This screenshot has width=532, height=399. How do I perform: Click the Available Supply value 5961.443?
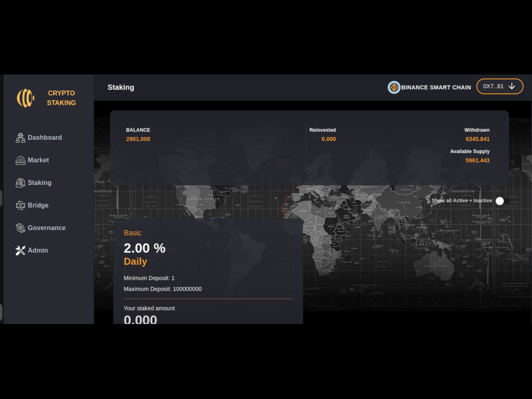(x=477, y=161)
